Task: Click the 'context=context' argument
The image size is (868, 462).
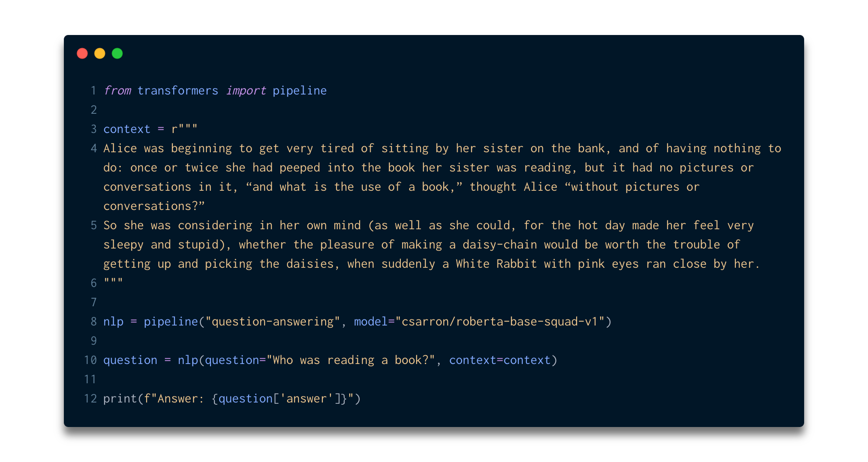Action: (500, 360)
